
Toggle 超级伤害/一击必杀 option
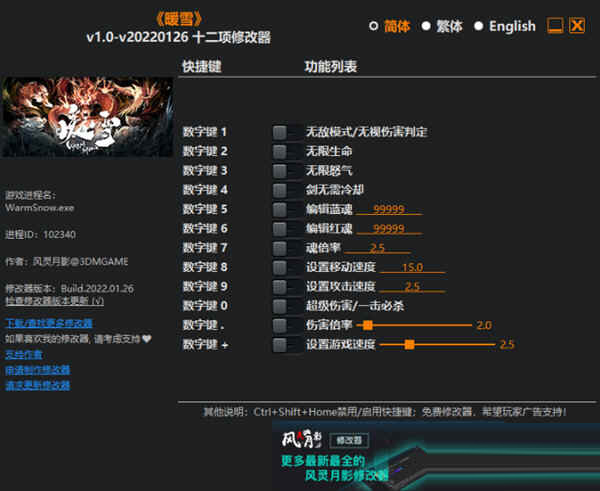click(x=286, y=305)
